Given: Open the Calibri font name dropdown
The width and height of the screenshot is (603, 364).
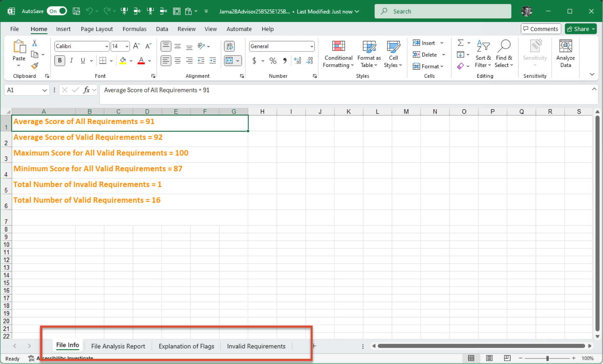Looking at the screenshot, I should 107,46.
